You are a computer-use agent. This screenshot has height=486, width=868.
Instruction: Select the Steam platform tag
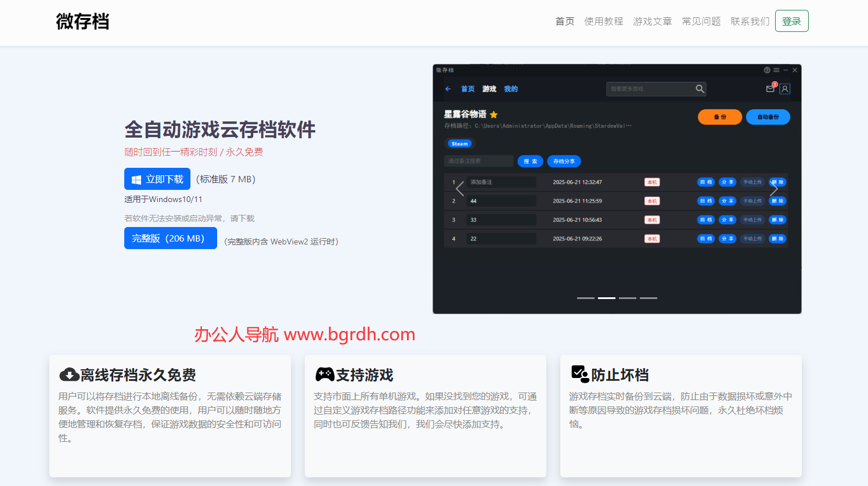460,143
